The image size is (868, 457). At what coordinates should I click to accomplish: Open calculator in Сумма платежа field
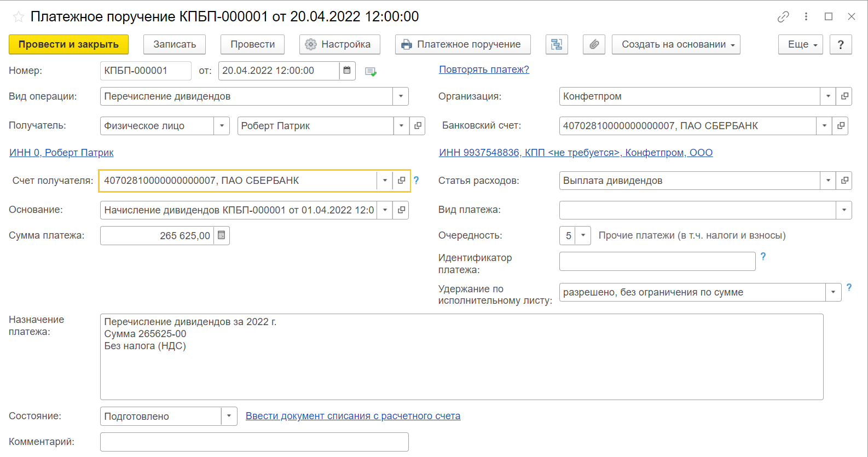[x=222, y=235]
